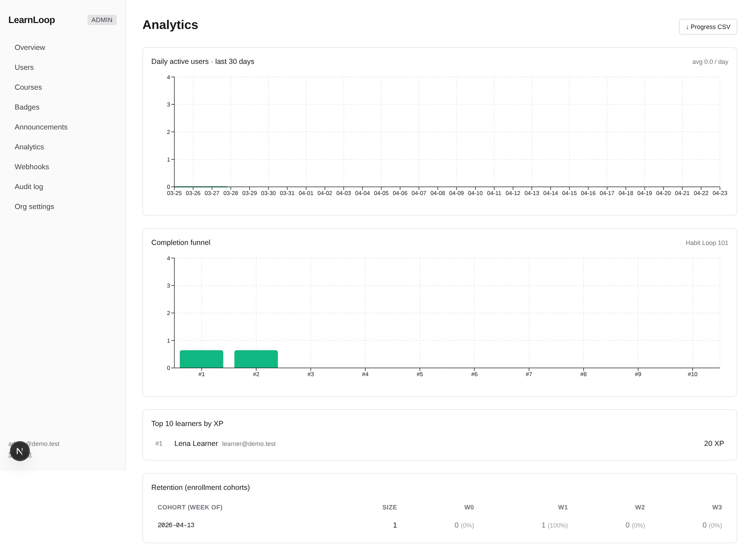Click the LearnLoop logo
Viewport: 754px width, 560px height.
pyautogui.click(x=31, y=20)
